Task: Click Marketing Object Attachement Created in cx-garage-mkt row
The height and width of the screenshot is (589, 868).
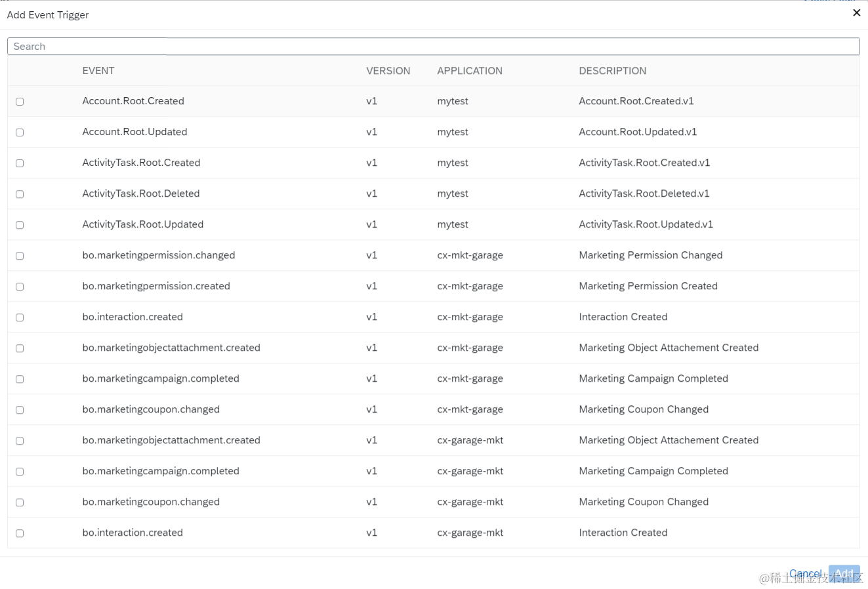Action: tap(669, 440)
